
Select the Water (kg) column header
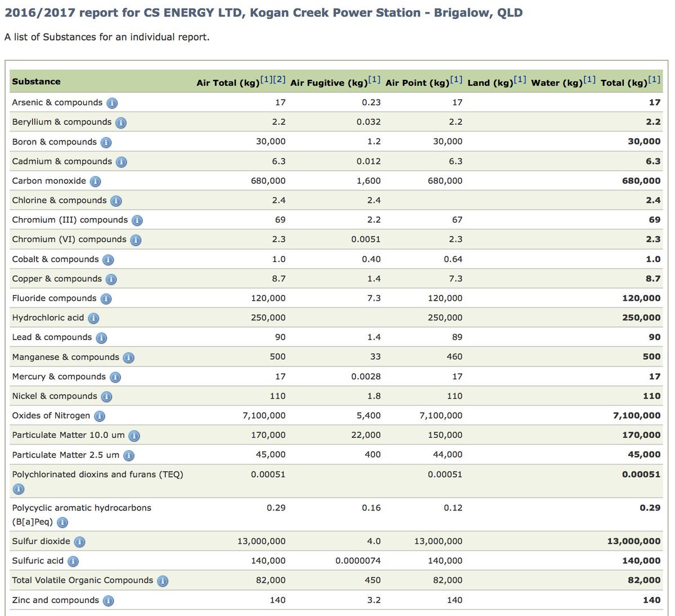coord(557,83)
